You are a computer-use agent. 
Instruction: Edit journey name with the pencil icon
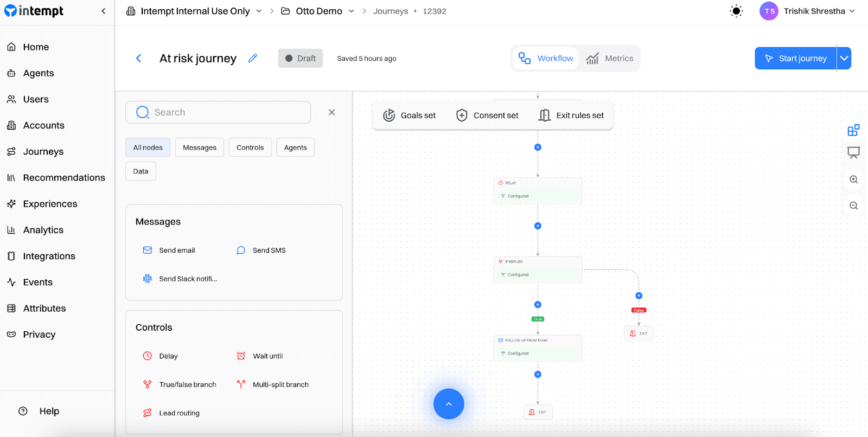253,58
